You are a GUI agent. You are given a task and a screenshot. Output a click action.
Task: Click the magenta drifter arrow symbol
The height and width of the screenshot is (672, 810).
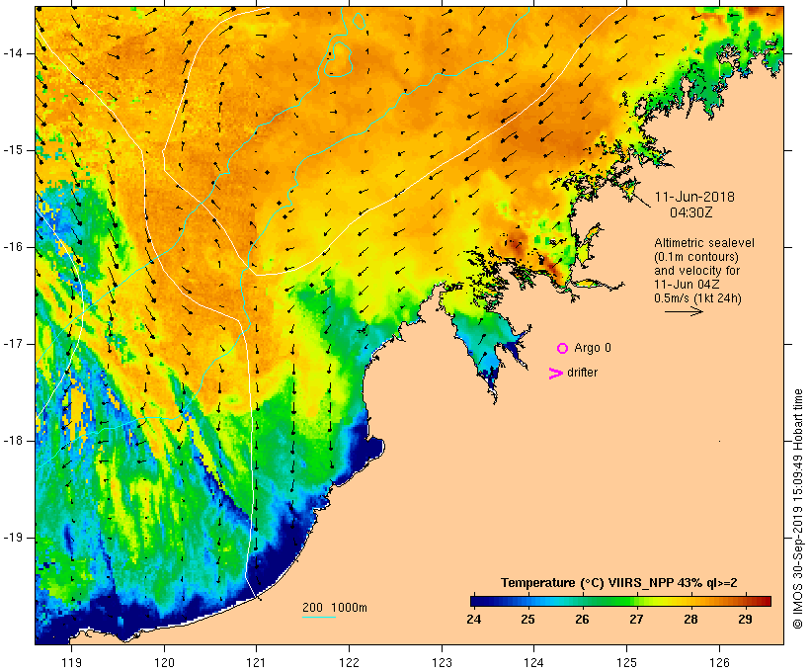click(556, 374)
